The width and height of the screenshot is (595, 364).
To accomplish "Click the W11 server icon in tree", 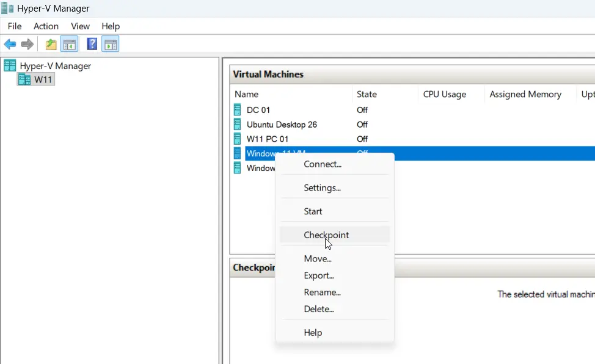I will [24, 80].
